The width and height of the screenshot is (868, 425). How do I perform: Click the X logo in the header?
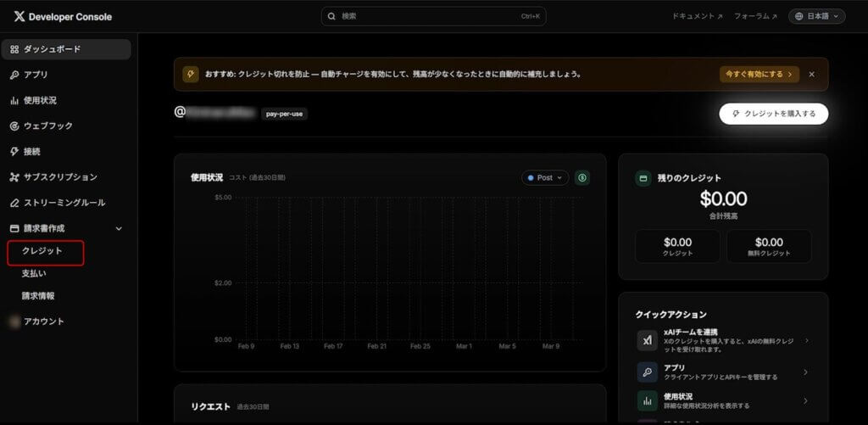pyautogui.click(x=19, y=16)
